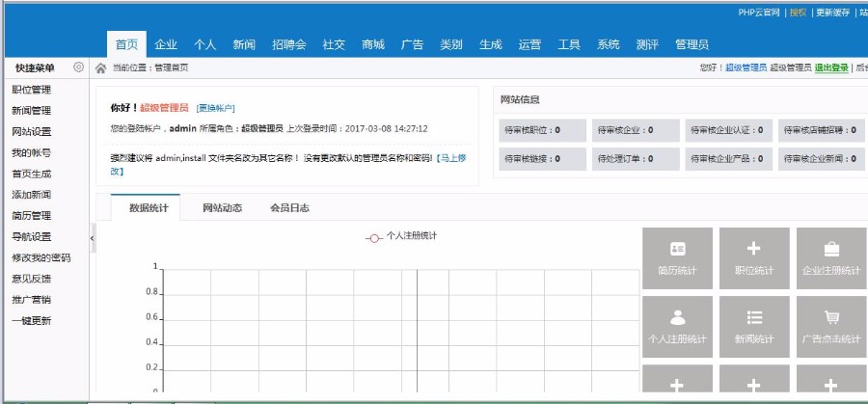Open 导航设置 in quick menu

[32, 237]
